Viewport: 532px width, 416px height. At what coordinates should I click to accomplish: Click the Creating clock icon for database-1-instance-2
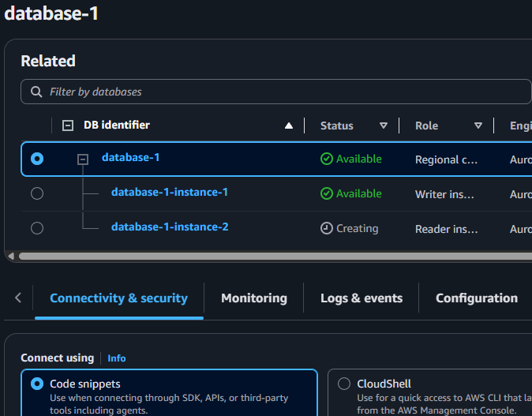point(327,228)
